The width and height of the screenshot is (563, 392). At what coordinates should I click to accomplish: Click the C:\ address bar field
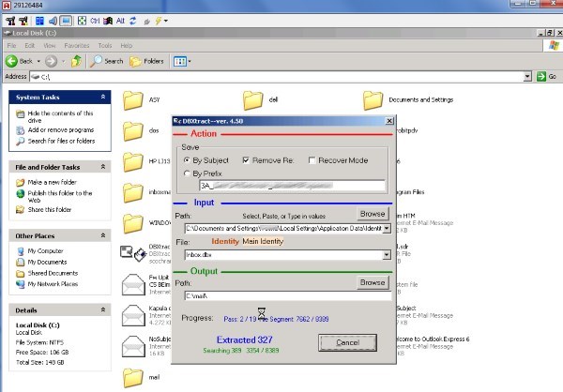point(277,77)
